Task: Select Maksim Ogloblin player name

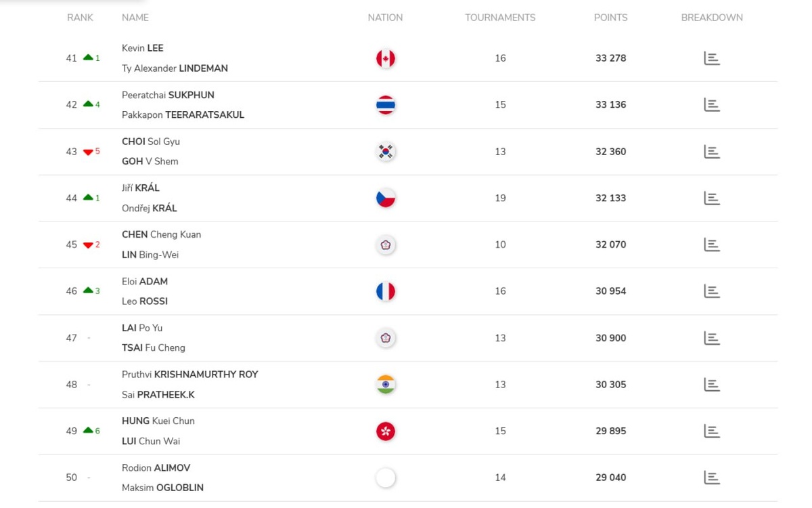Action: point(162,488)
